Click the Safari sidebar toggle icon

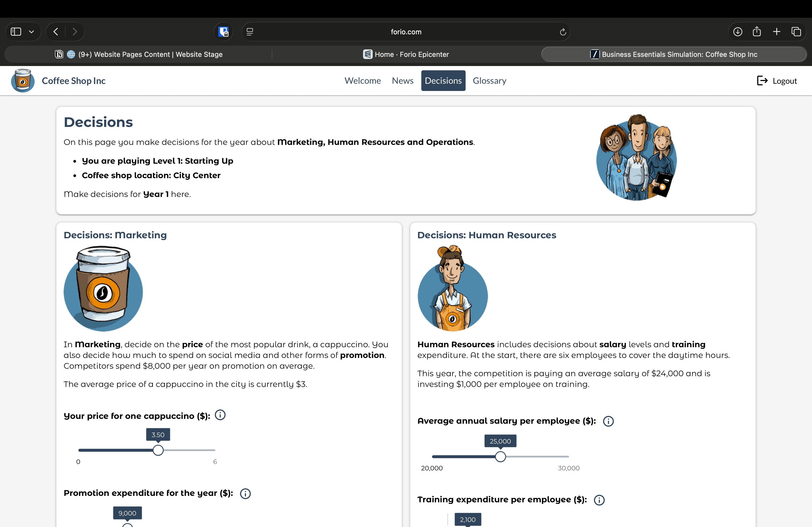16,32
